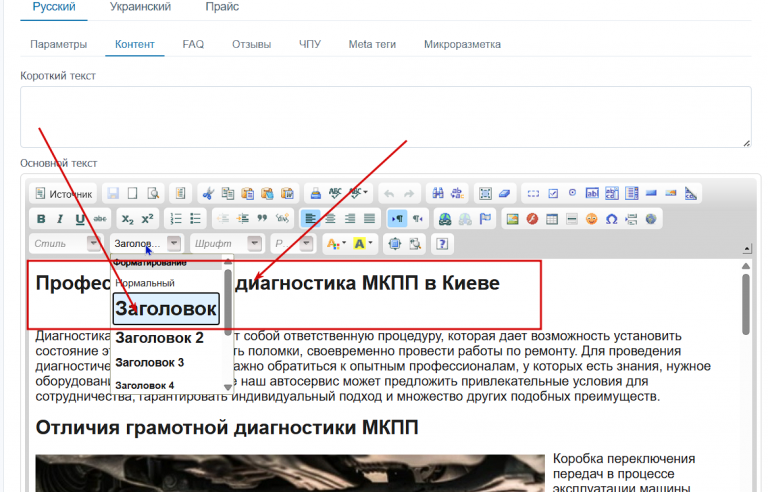Click the Источник source button
Image resolution: width=768 pixels, height=492 pixels.
64,194
